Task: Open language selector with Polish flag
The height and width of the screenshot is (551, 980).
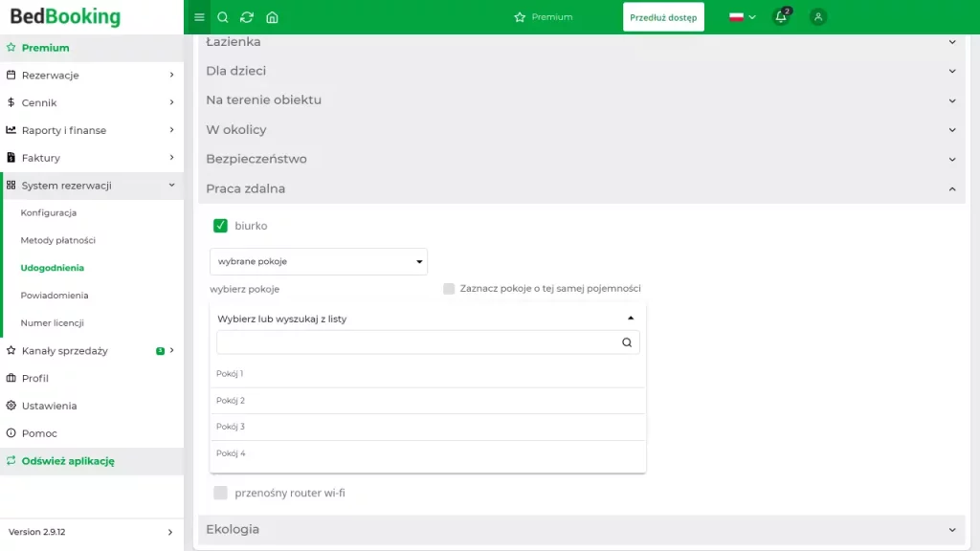Action: (x=742, y=17)
